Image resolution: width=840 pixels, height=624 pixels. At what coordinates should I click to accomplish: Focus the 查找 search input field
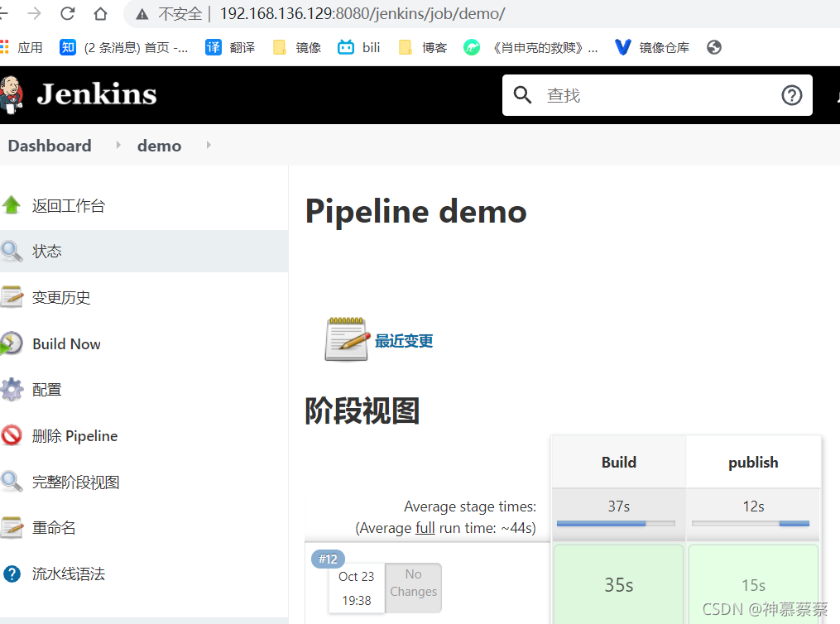point(657,95)
